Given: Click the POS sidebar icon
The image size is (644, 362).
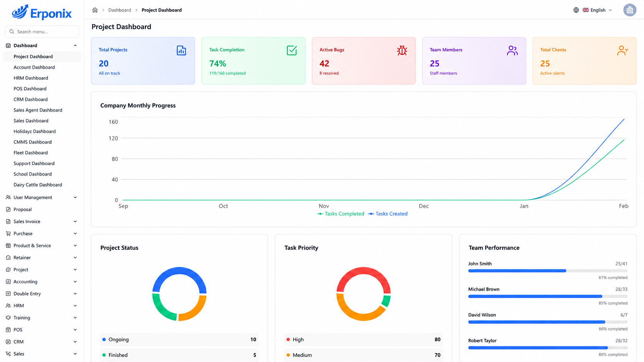Looking at the screenshot, I should [8, 330].
